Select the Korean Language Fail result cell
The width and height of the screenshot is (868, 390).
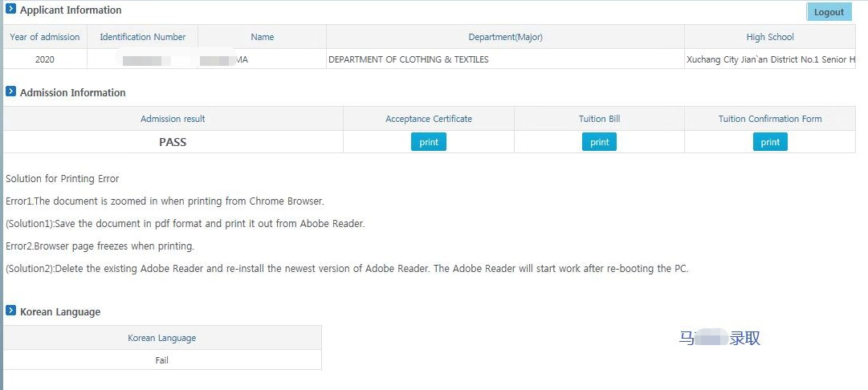pyautogui.click(x=162, y=360)
